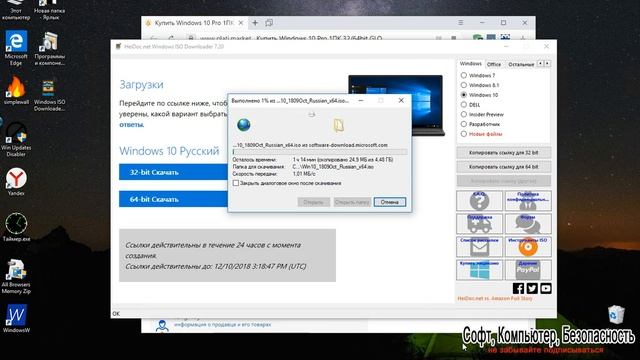
Task: Select the Новые файлы radio option
Action: click(464, 134)
